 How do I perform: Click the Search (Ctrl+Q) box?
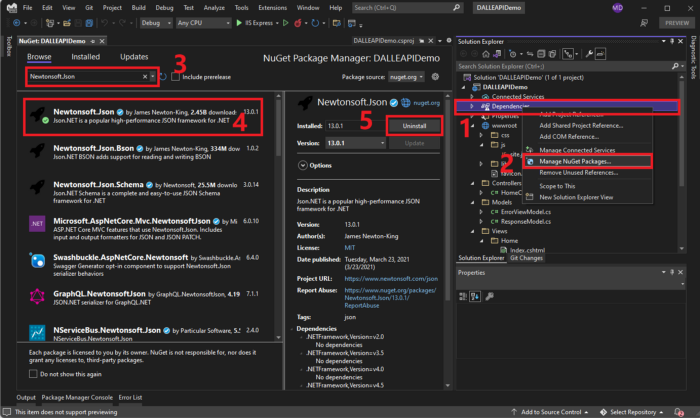[x=407, y=8]
